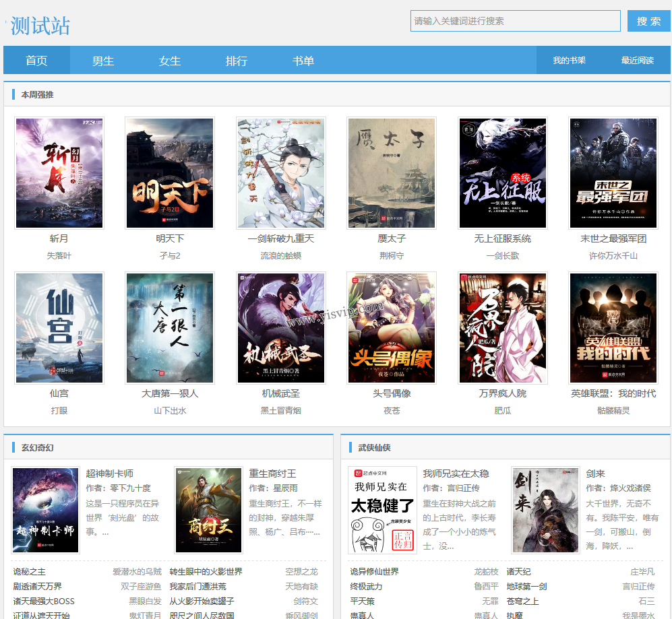This screenshot has width=672, height=619.
Task: Click the 末世之最强军团 cover image
Action: click(x=613, y=173)
